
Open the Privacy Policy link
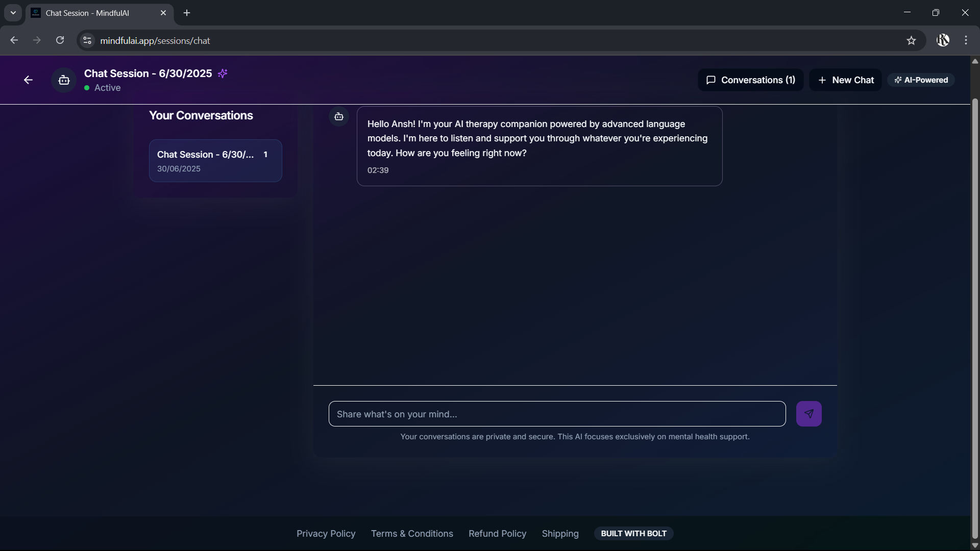click(x=326, y=534)
